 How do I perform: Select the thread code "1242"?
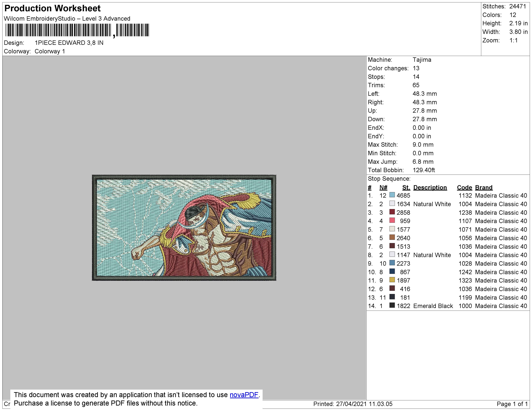[465, 272]
